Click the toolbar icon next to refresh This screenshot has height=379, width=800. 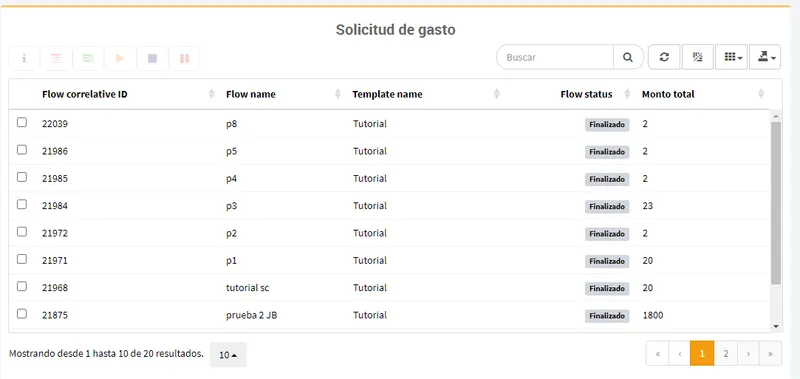click(x=697, y=57)
